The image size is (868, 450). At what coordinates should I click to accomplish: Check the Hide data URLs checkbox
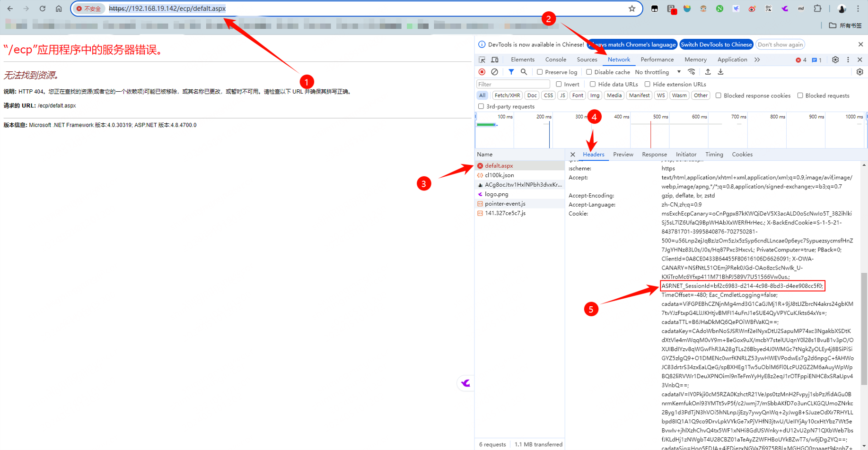pos(593,85)
